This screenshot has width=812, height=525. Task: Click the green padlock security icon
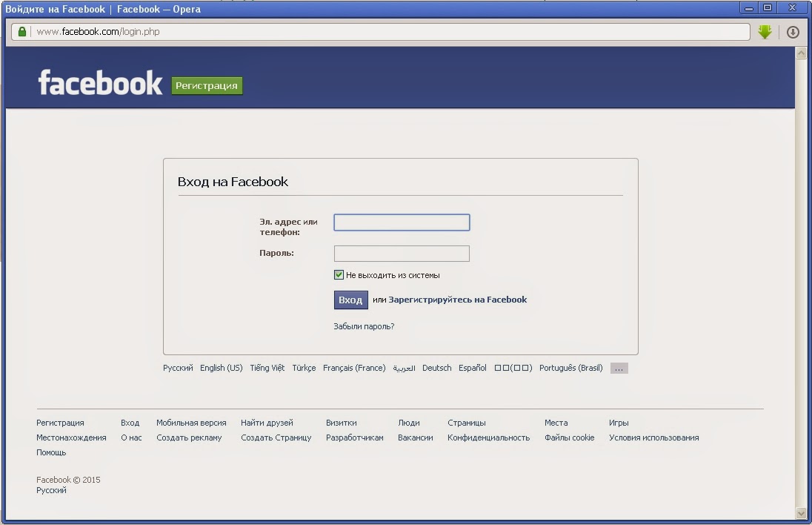click(22, 32)
